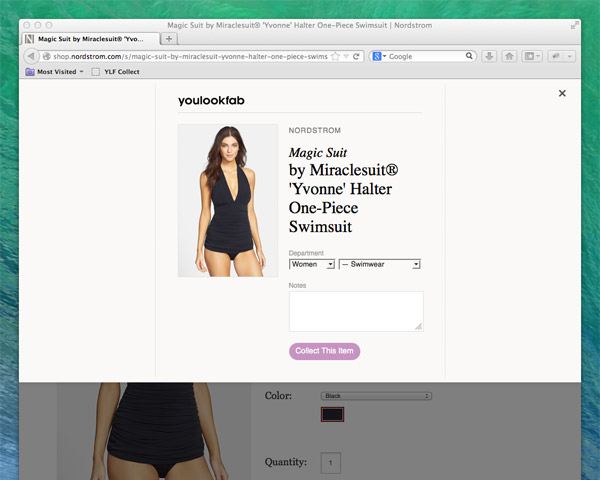Close the youlookfab overlay with X

pos(562,93)
